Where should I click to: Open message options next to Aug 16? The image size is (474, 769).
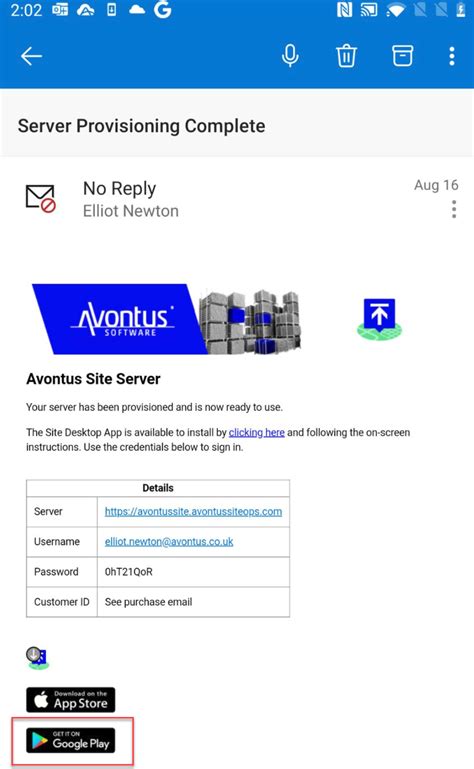click(x=454, y=209)
